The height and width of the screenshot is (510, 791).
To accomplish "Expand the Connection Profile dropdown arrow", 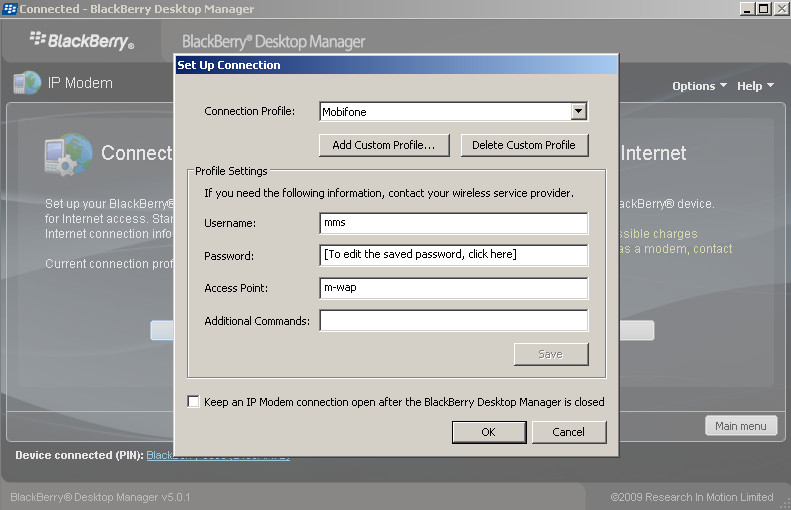I will click(x=578, y=112).
